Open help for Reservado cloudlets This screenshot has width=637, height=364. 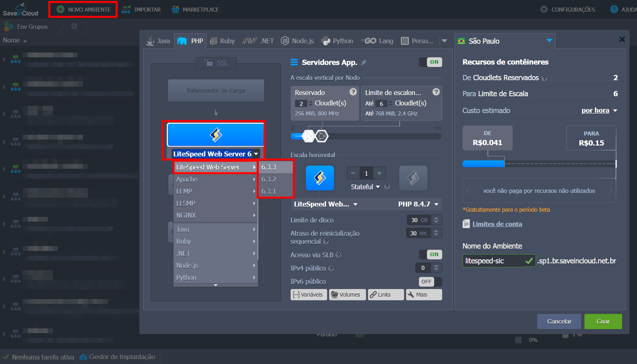pos(353,92)
